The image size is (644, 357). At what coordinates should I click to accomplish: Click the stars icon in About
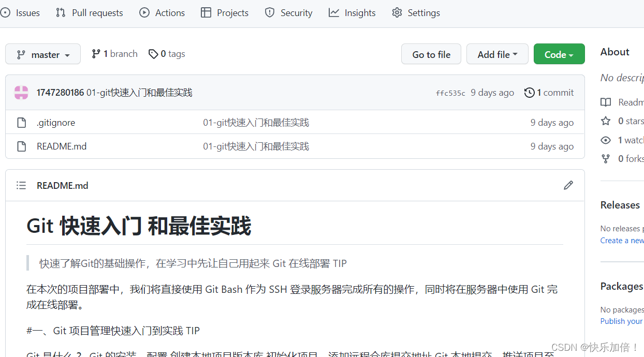606,121
